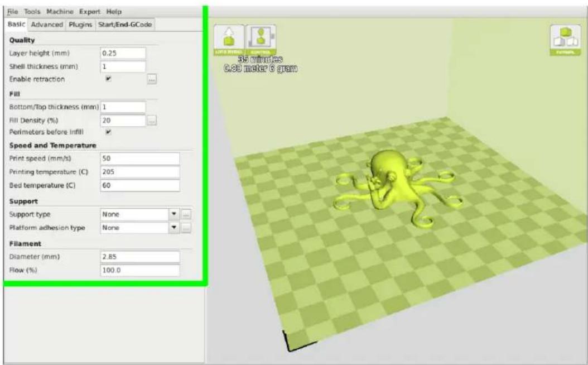Switch to the Basic tab
The image size is (588, 365).
coord(17,25)
